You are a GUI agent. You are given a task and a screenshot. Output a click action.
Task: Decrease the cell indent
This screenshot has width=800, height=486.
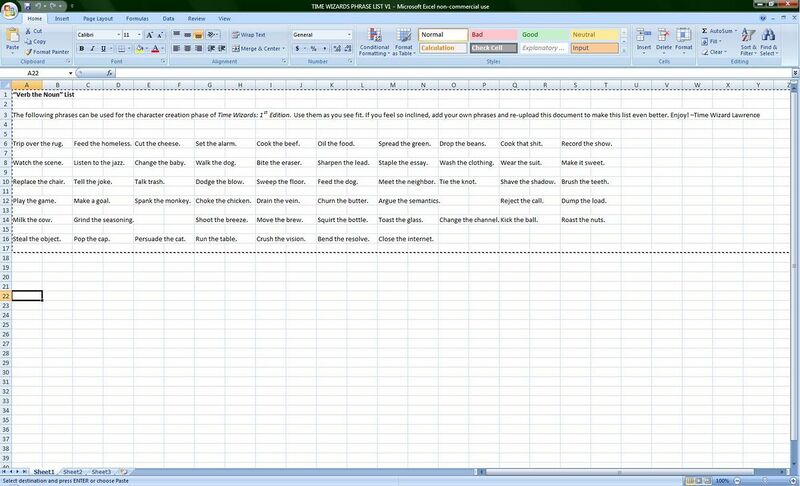(211, 48)
